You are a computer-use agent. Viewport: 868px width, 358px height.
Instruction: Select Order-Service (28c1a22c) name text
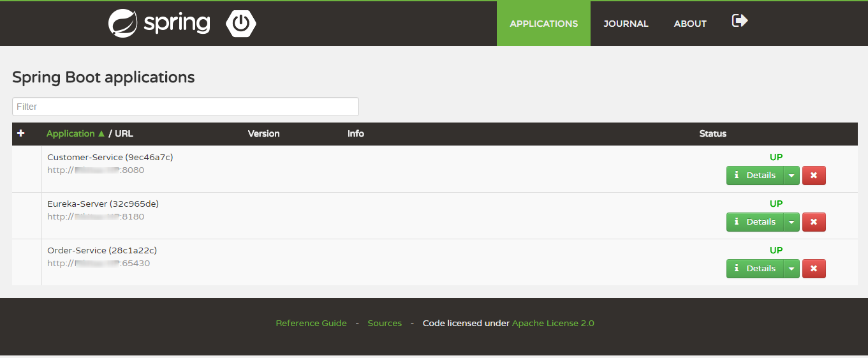tap(102, 250)
